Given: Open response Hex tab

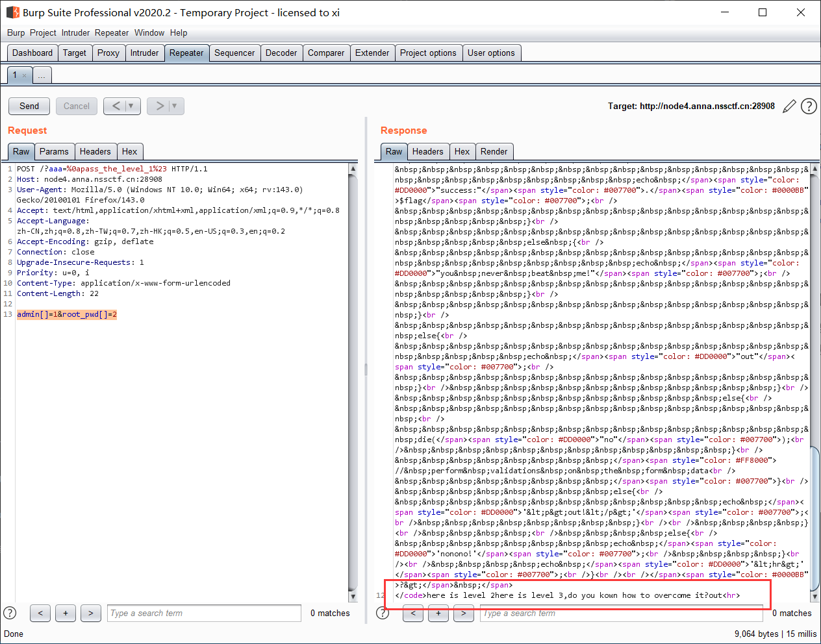Looking at the screenshot, I should (x=462, y=151).
